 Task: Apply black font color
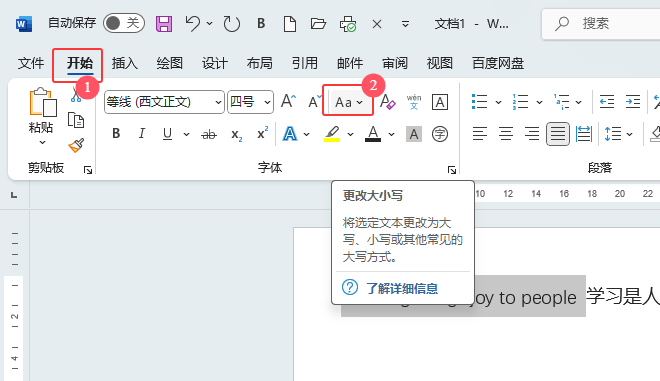point(373,134)
